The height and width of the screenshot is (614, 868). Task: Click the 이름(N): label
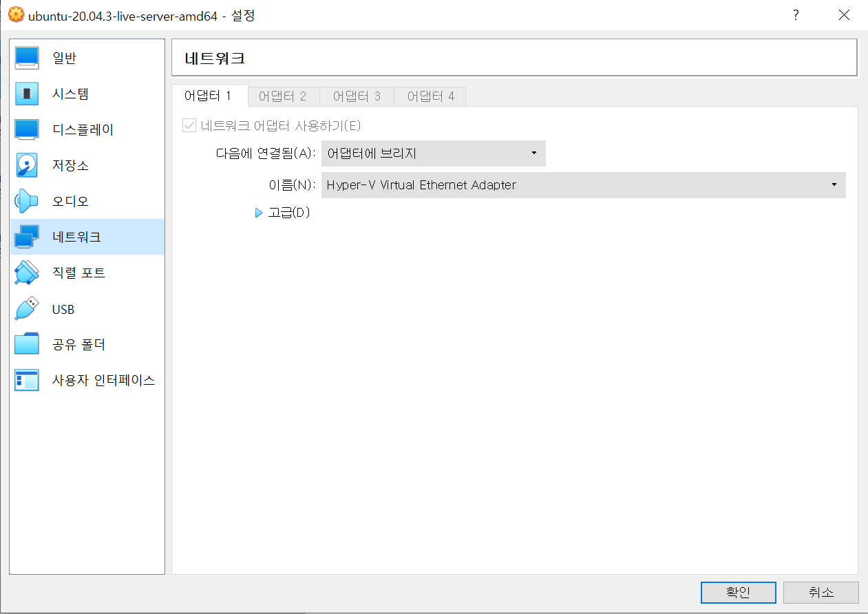point(293,185)
